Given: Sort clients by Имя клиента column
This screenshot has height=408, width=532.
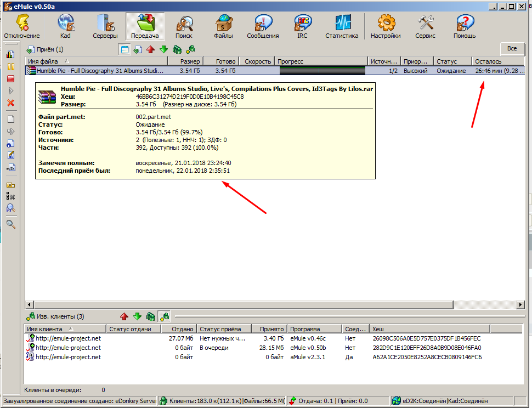Looking at the screenshot, I should [x=65, y=329].
